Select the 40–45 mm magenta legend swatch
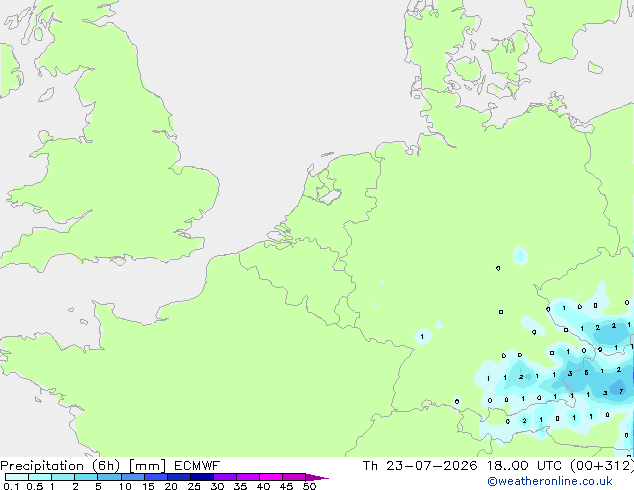The image size is (634, 490). pos(271,477)
